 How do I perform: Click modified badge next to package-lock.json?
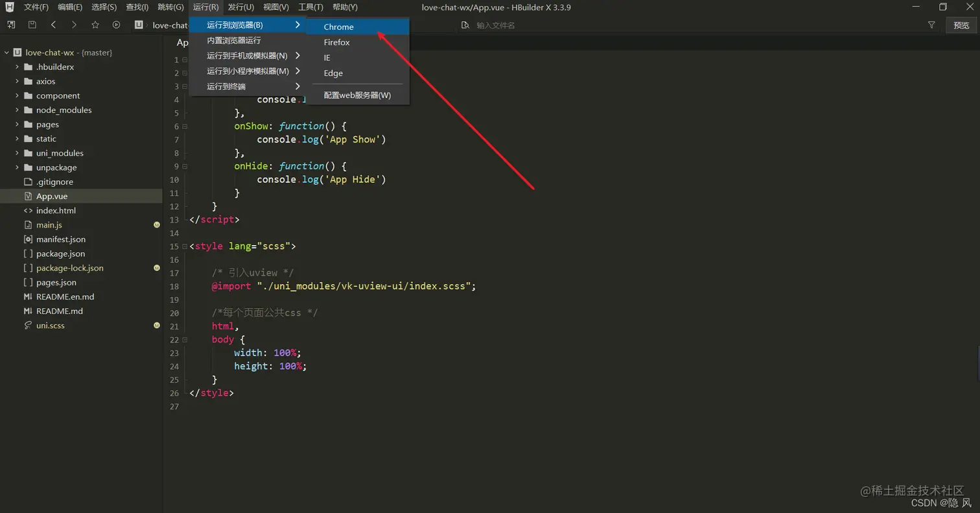(157, 268)
